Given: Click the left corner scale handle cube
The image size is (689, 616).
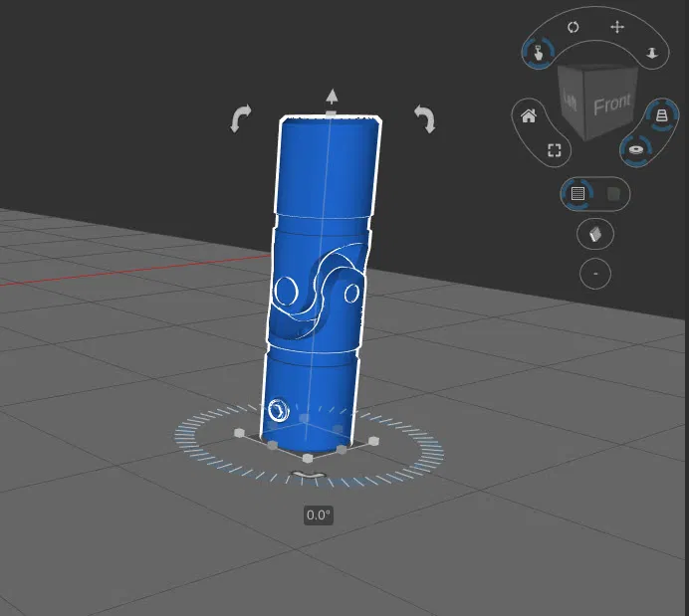Looking at the screenshot, I should pyautogui.click(x=240, y=433).
